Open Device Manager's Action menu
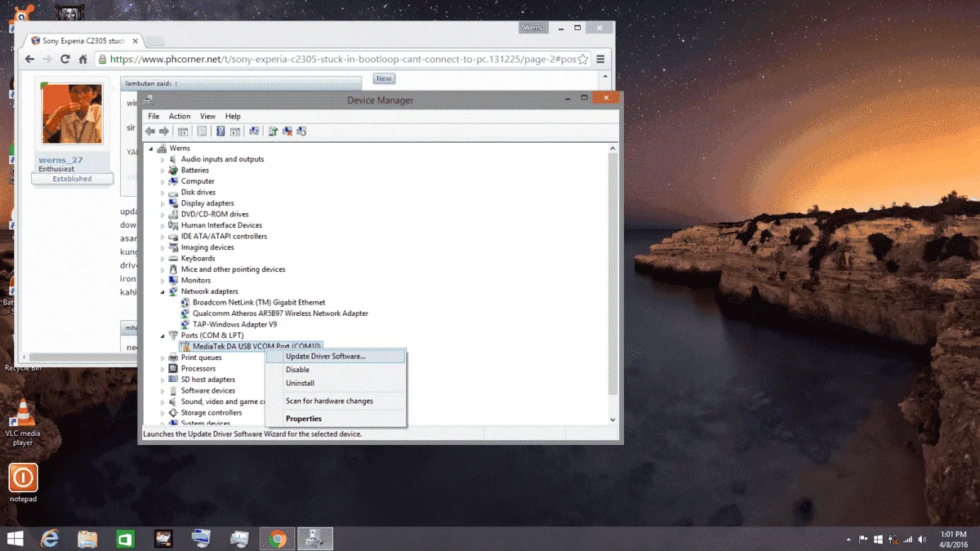Image resolution: width=980 pixels, height=551 pixels. pos(180,116)
